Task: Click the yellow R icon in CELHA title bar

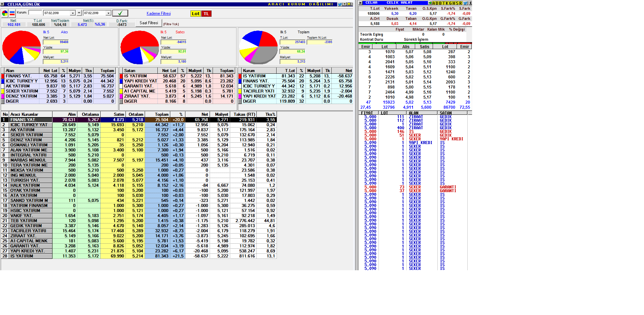Action: (x=461, y=3)
